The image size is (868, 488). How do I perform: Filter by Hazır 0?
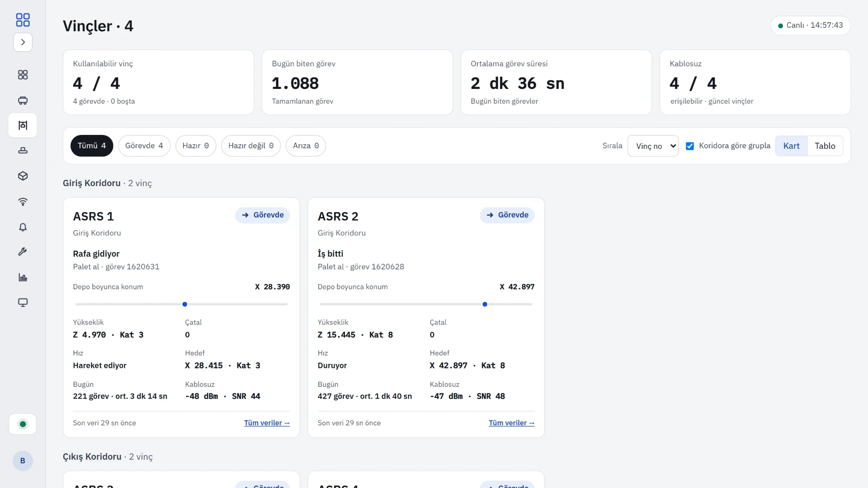196,146
